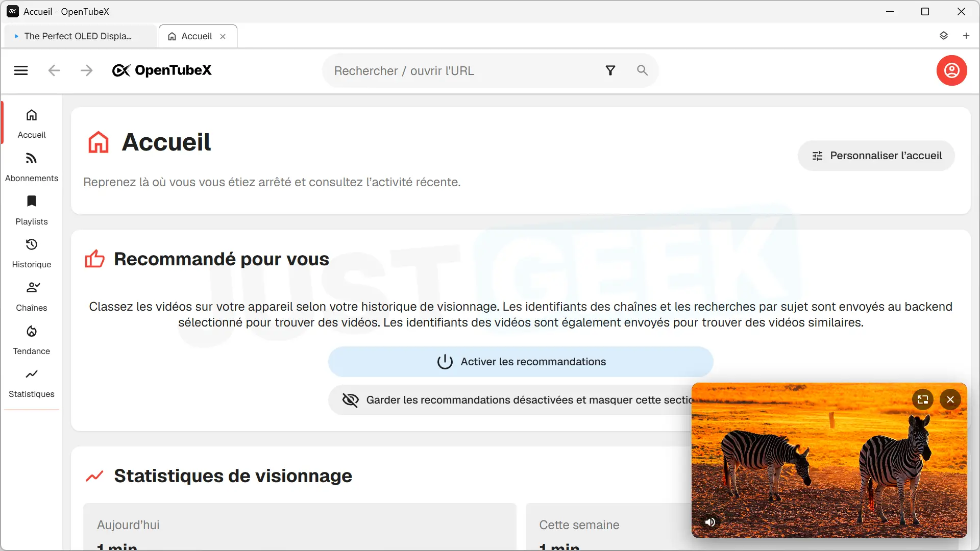Open Playlists in the sidebar

[x=32, y=210]
